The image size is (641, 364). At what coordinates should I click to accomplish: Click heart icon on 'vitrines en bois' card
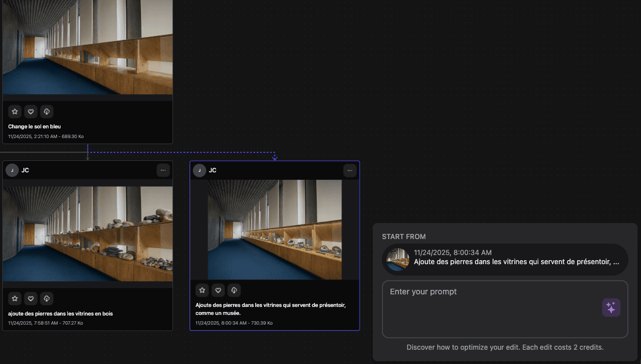point(31,298)
